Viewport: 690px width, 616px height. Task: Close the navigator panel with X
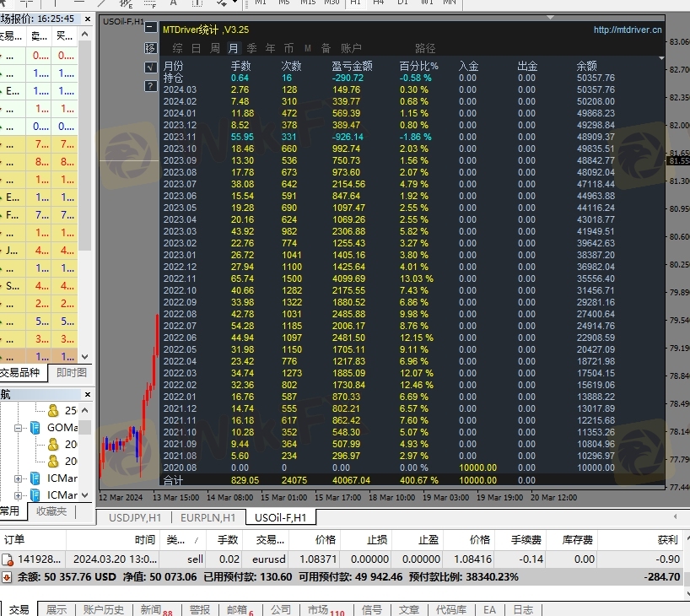click(88, 394)
